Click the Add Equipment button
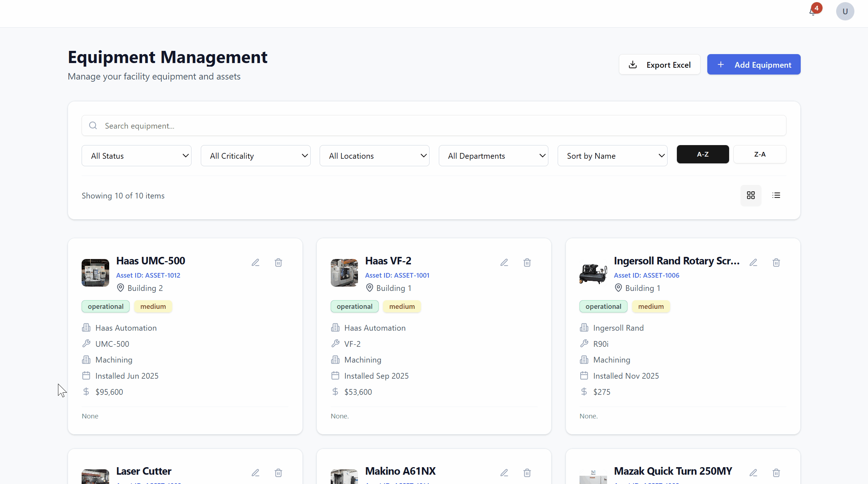868x484 pixels. tap(753, 64)
